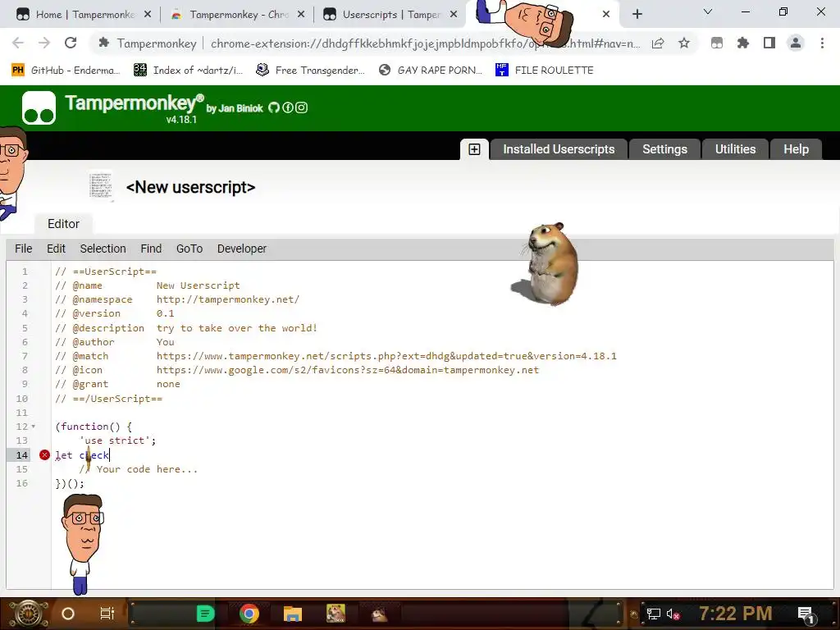
Task: Switch to the Installed Userscripts tab
Action: coord(558,149)
